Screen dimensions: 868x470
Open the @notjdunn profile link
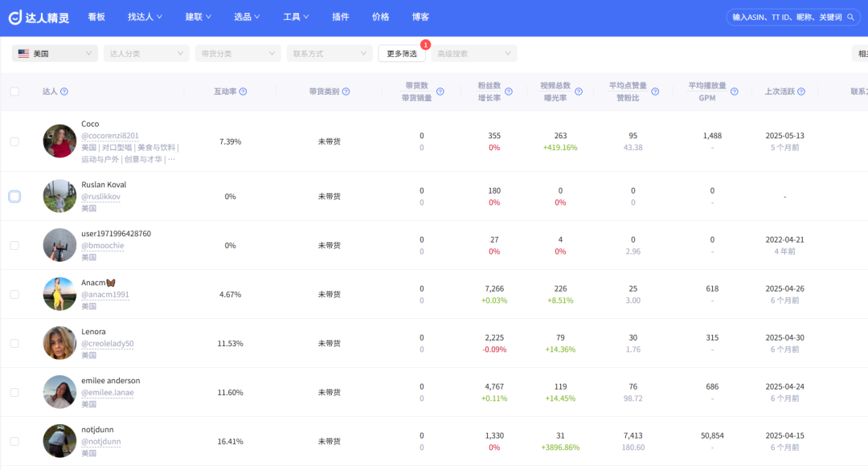pos(101,441)
